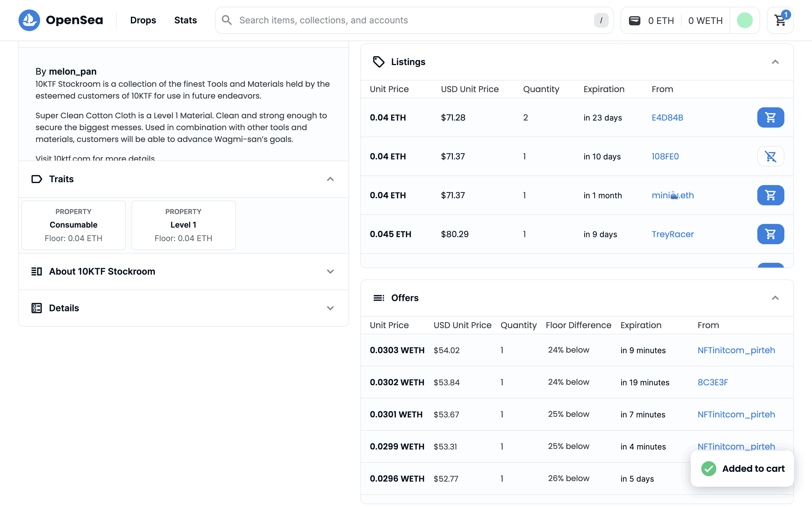Expand About 10KTF Stockroom
812x507 pixels.
(x=330, y=272)
